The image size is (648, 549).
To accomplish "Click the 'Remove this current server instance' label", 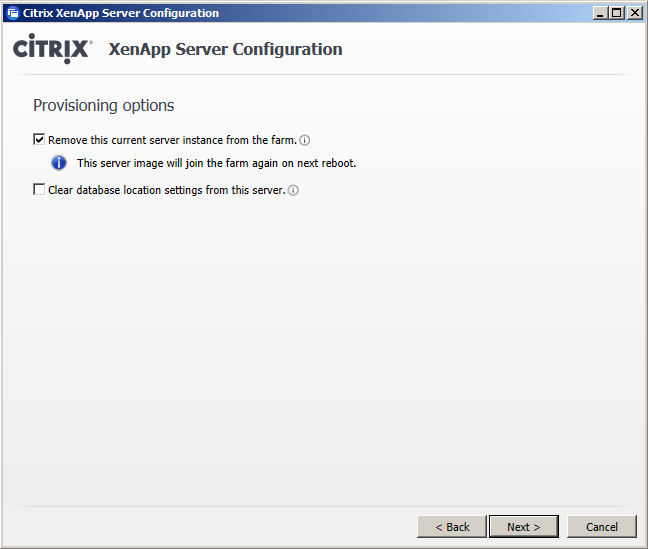I will [172, 141].
